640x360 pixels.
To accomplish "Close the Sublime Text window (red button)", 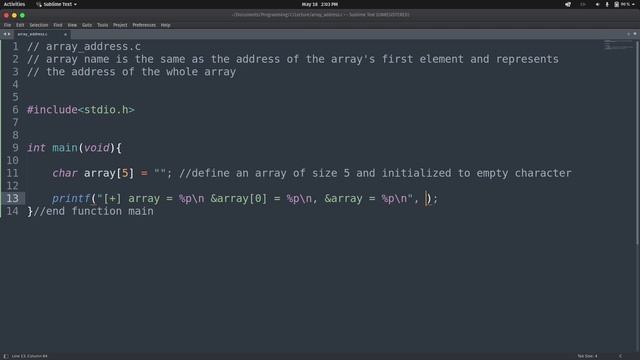I will [x=6, y=15].
